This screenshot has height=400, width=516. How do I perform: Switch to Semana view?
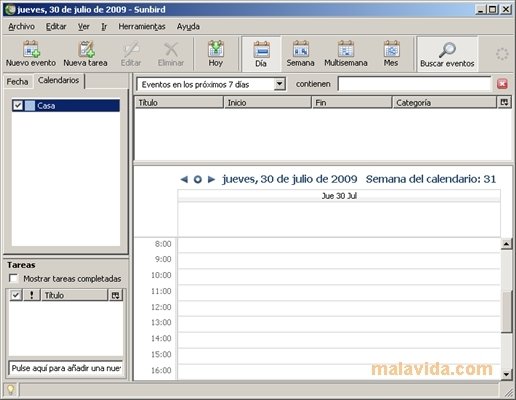tap(300, 54)
